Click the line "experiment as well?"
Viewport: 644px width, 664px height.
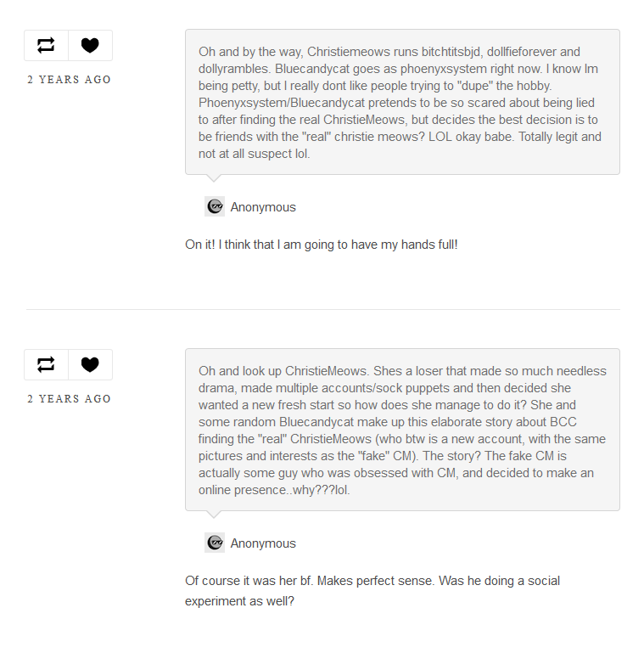click(x=239, y=601)
